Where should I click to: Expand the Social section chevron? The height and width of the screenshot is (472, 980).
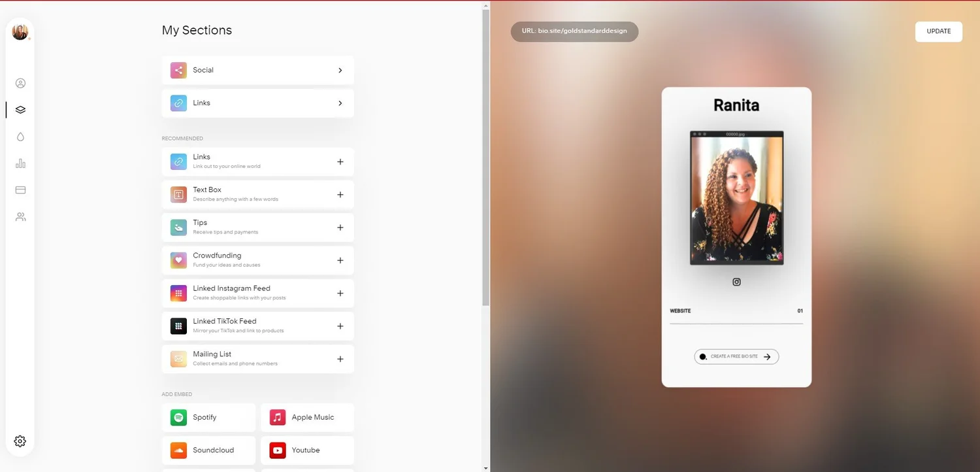tap(340, 70)
